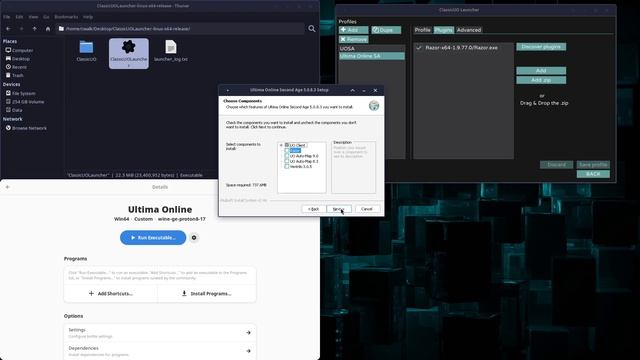Toggle UO Auto-Map 8.2 checkbox
The width and height of the screenshot is (640, 360).
click(x=287, y=161)
